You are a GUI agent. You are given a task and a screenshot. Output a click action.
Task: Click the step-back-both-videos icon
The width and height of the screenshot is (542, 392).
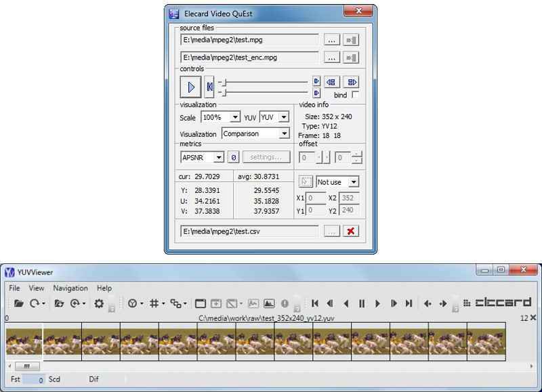coord(331,82)
